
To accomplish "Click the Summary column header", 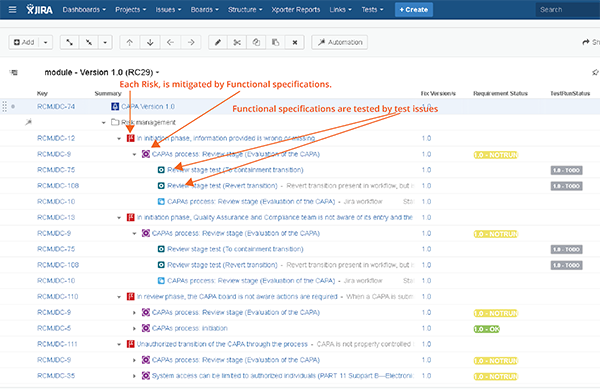I will [x=108, y=93].
